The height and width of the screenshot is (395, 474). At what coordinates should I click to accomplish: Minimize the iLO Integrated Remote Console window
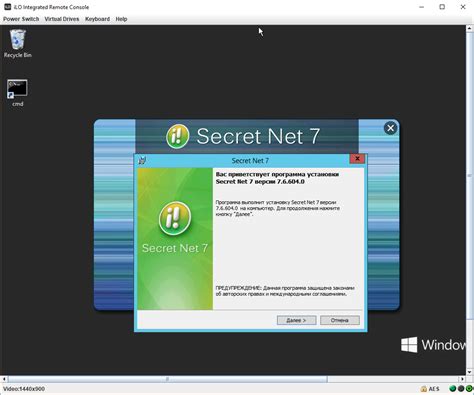(422, 7)
